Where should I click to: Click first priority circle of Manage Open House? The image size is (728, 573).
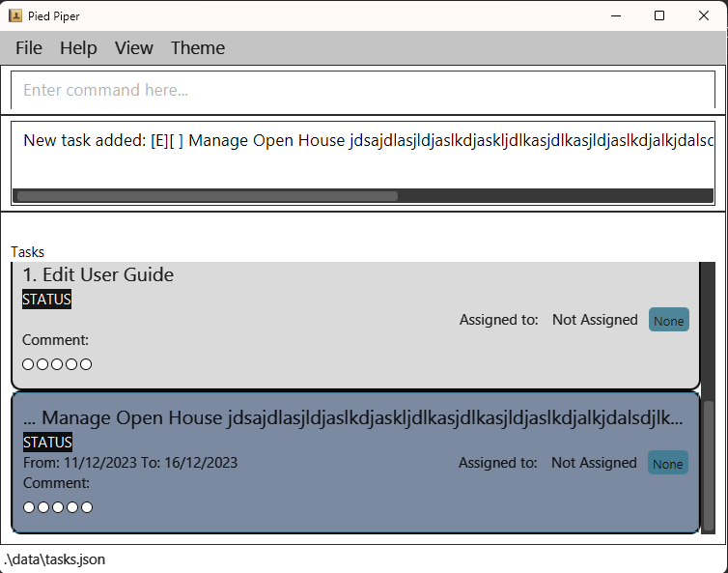pos(29,507)
